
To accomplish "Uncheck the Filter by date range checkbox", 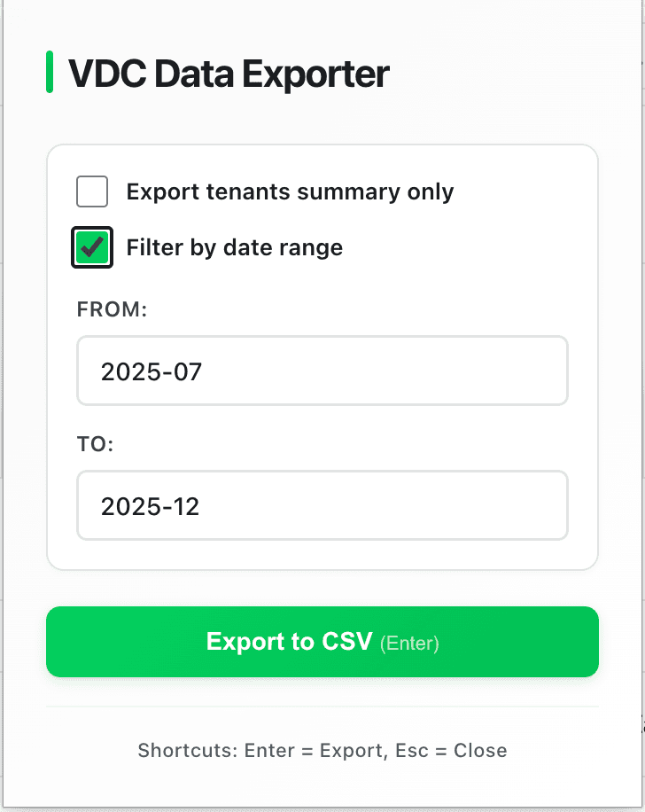I will 92,247.
